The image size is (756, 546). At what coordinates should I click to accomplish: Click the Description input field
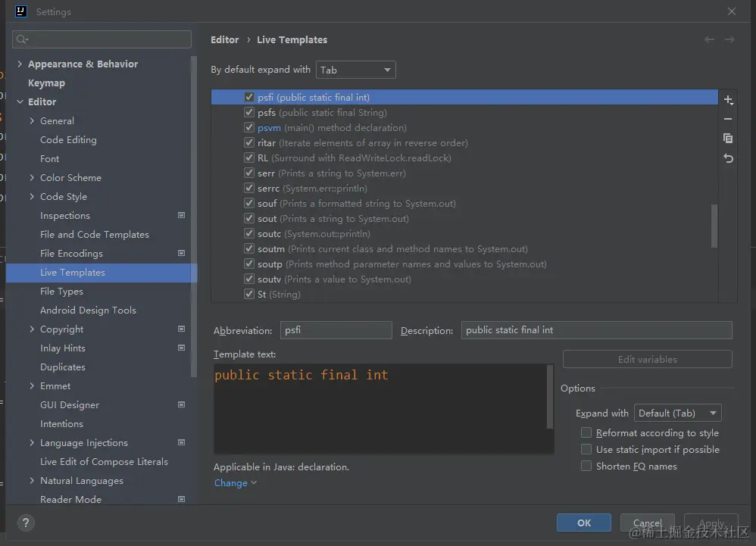click(x=596, y=330)
